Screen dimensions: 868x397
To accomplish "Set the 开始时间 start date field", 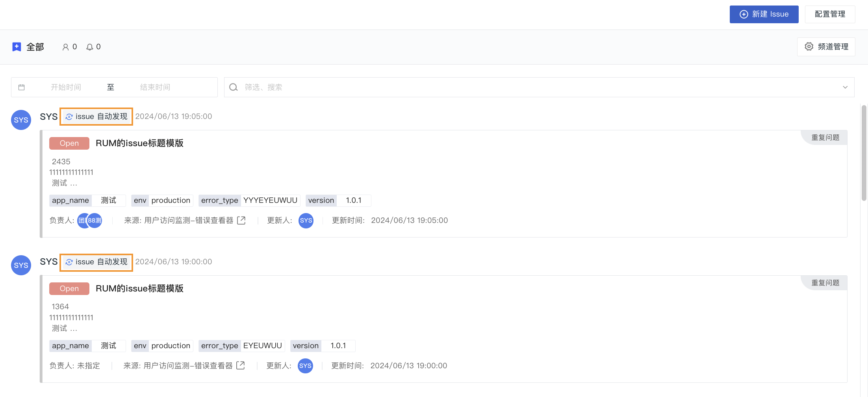I will click(66, 87).
